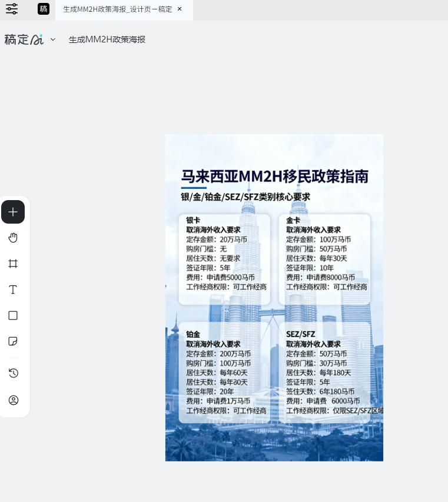
Task: Close the 生成MM2H政策海报 tab
Action: [180, 9]
